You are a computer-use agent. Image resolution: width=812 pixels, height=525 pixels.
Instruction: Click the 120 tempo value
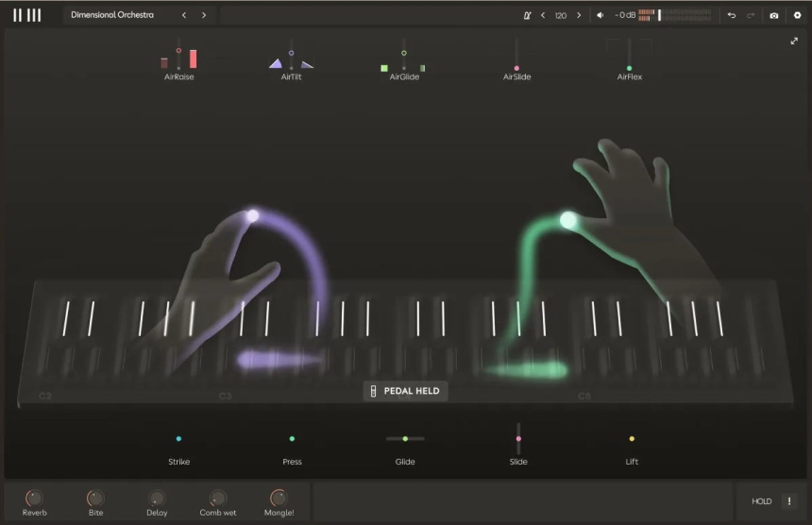[561, 15]
